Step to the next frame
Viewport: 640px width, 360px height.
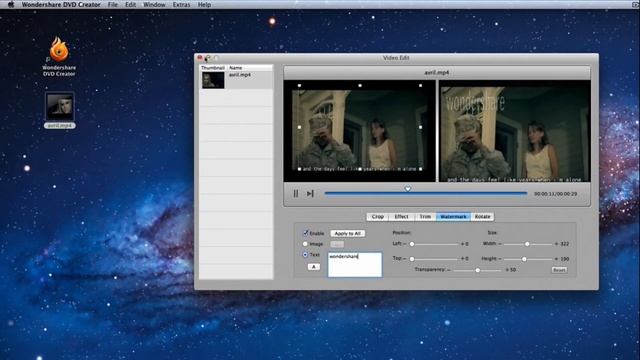310,193
